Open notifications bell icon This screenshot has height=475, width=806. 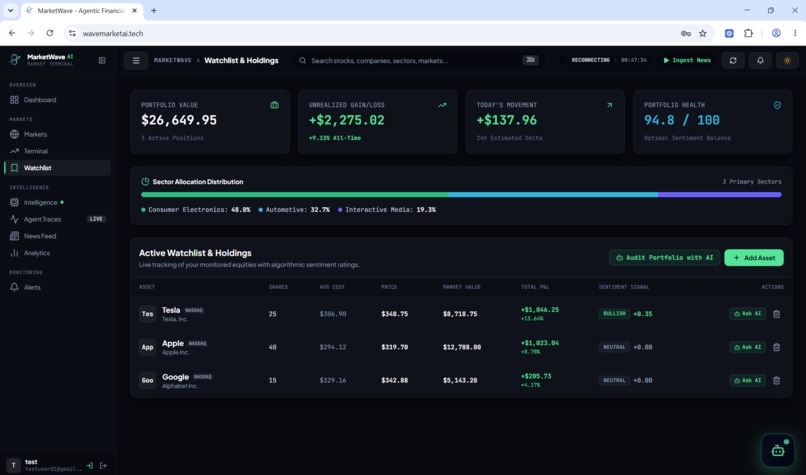pyautogui.click(x=760, y=60)
